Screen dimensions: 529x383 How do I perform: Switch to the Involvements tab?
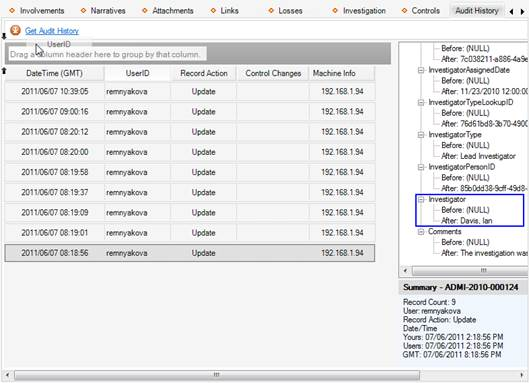point(37,11)
